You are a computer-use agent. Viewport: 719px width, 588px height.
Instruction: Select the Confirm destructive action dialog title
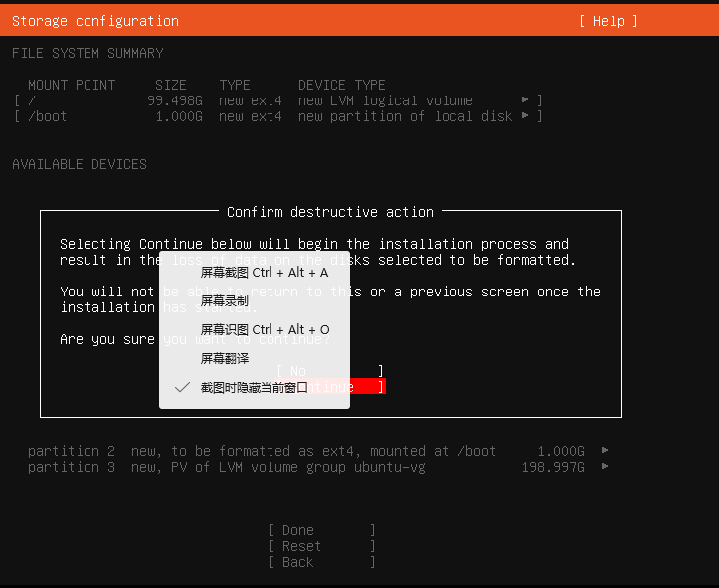330,212
